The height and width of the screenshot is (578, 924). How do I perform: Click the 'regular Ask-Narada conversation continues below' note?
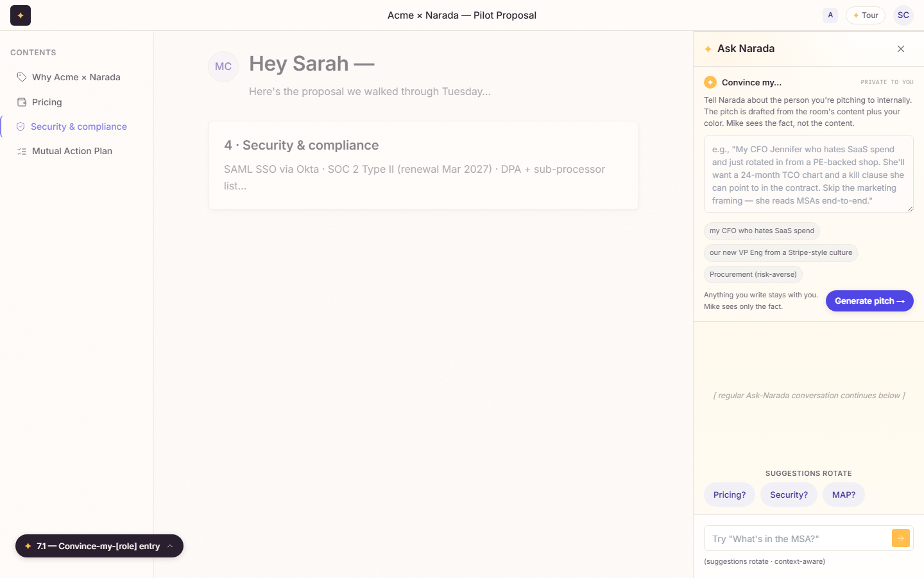(809, 396)
